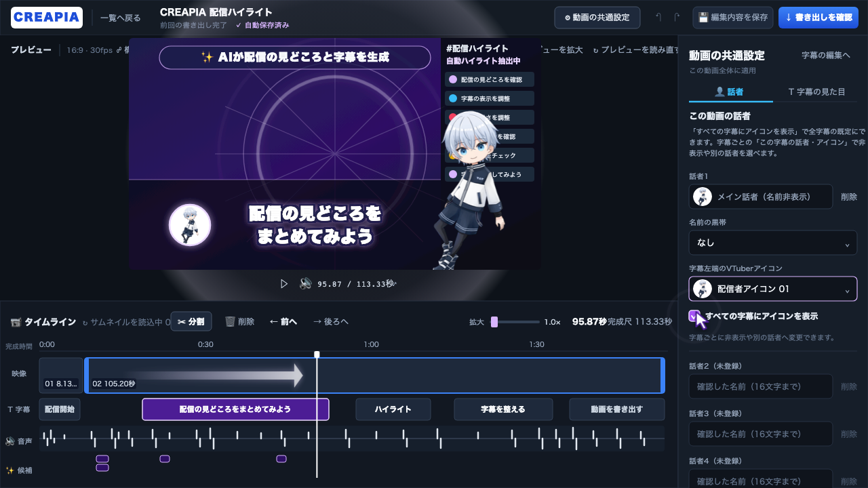The image size is (868, 488).
Task: Play the preview video
Action: pyautogui.click(x=284, y=283)
